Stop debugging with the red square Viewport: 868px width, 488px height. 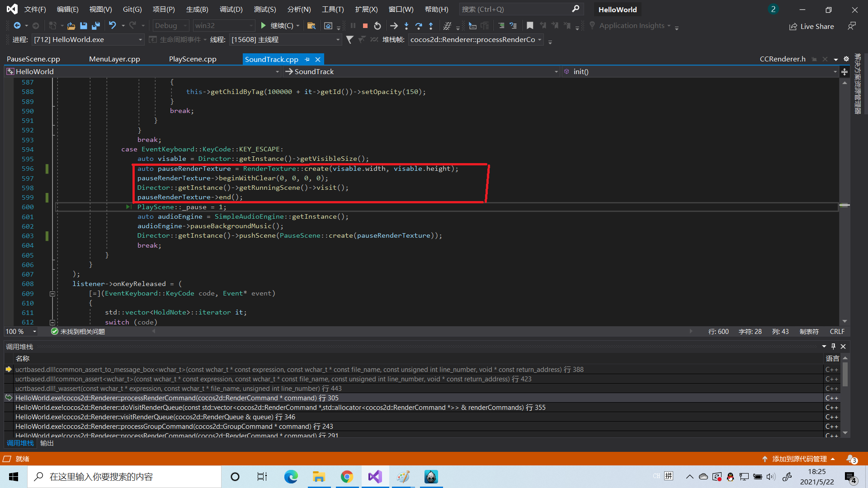click(x=365, y=26)
